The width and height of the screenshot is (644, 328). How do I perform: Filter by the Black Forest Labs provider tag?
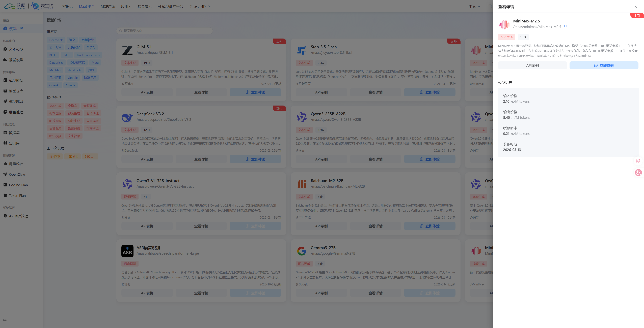[x=88, y=55]
